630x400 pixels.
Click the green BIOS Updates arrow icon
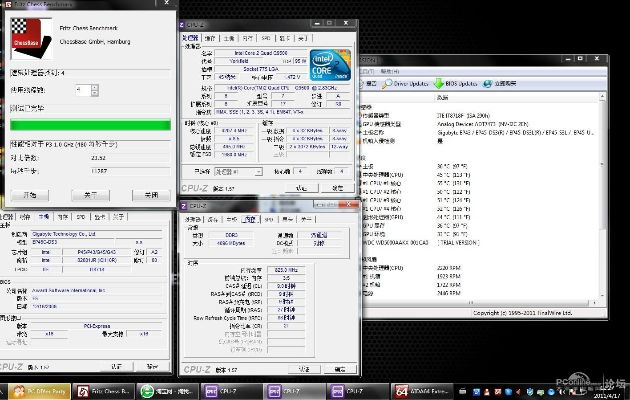[x=439, y=84]
